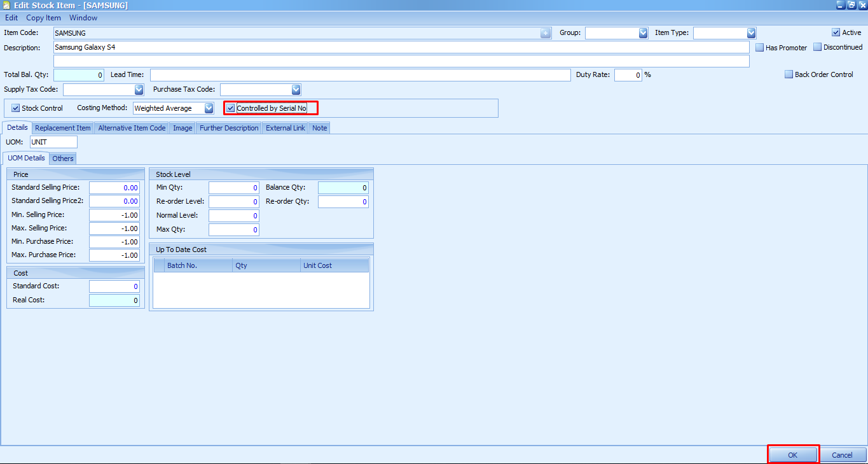Image resolution: width=868 pixels, height=464 pixels.
Task: Open the Image tab
Action: click(183, 128)
